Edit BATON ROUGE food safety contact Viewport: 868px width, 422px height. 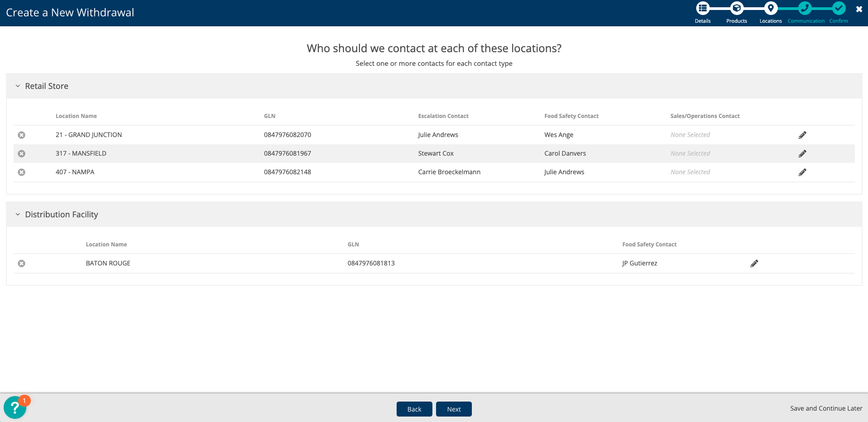pos(754,264)
